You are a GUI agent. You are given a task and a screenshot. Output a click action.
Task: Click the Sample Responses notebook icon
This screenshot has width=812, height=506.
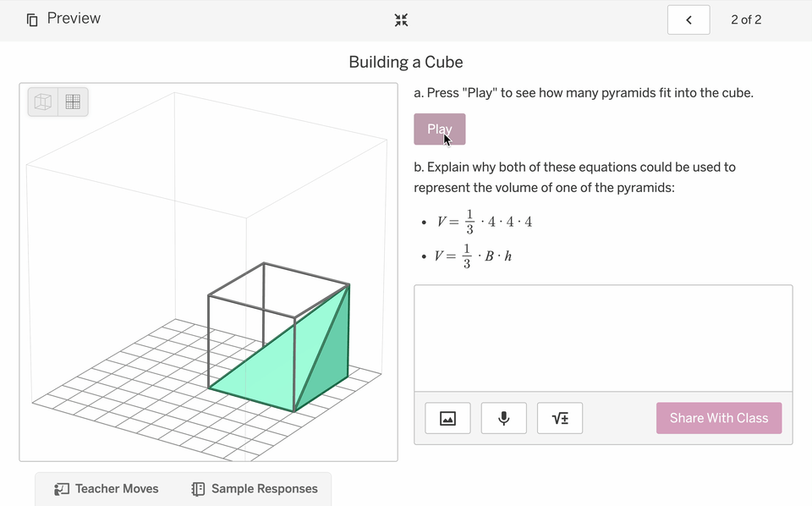(x=198, y=489)
